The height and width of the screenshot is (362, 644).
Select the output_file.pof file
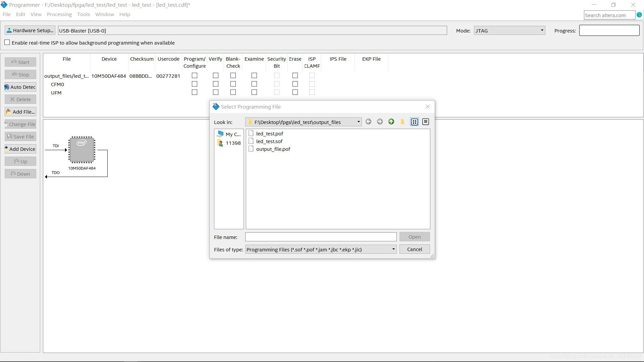tap(269, 149)
